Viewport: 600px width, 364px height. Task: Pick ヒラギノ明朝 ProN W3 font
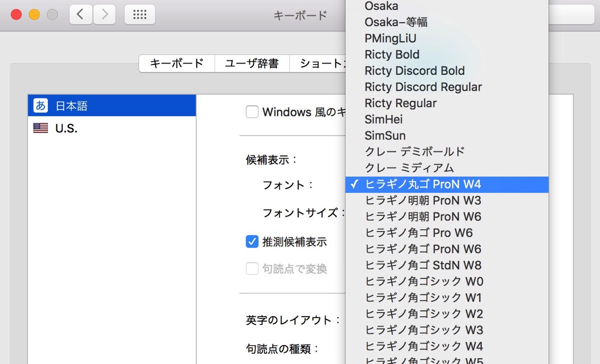(447, 200)
